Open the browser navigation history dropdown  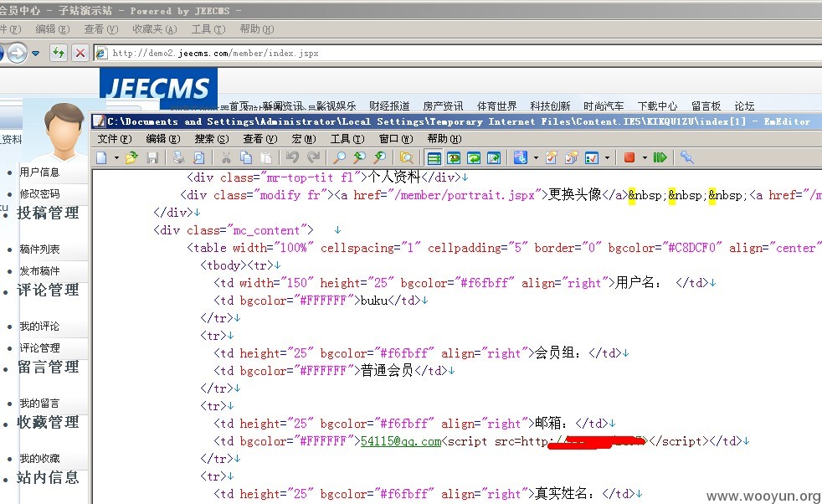[36, 53]
